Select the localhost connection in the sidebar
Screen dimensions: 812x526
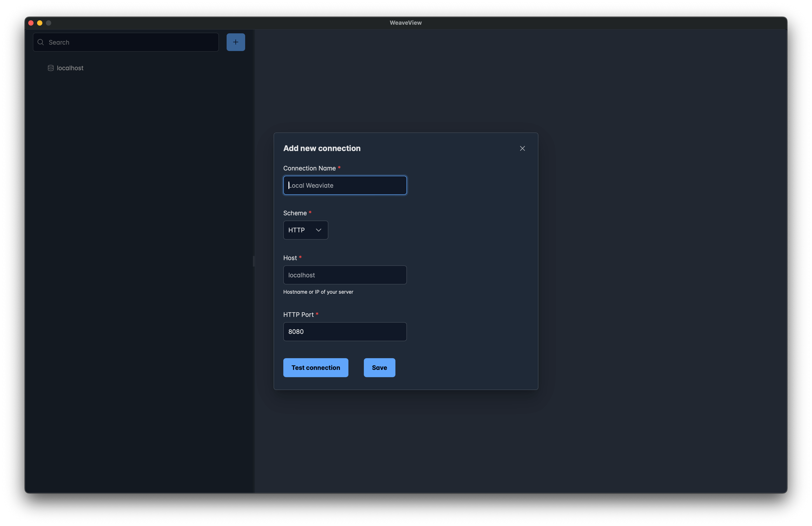point(70,68)
